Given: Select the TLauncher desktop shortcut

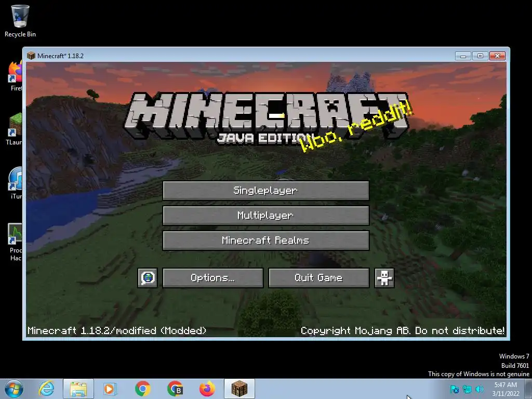Looking at the screenshot, I should 14,129.
